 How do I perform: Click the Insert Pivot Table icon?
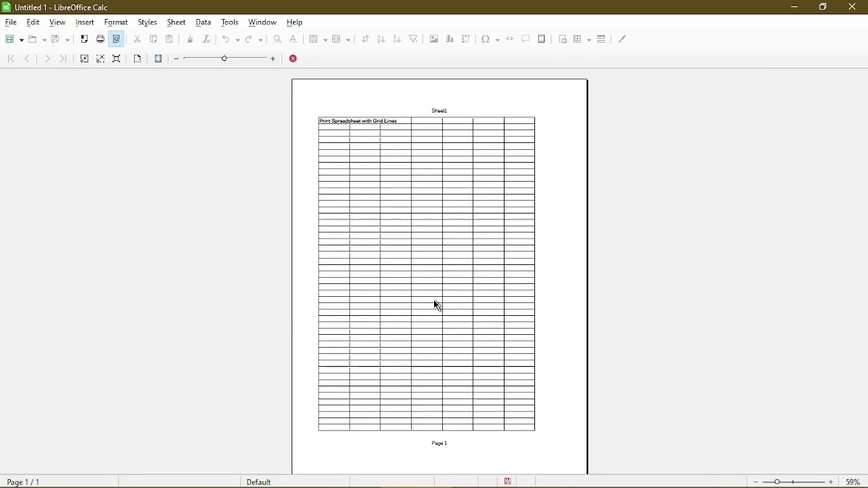click(467, 39)
